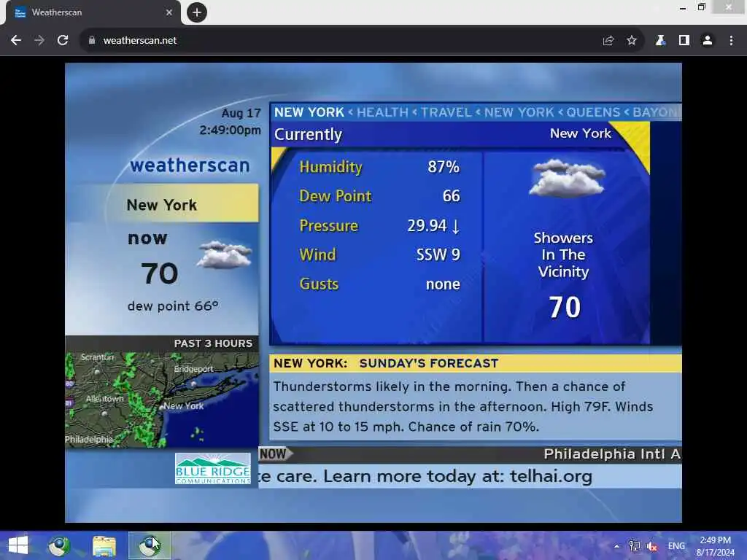
Task: Open the profile avatar menu
Action: click(x=708, y=41)
